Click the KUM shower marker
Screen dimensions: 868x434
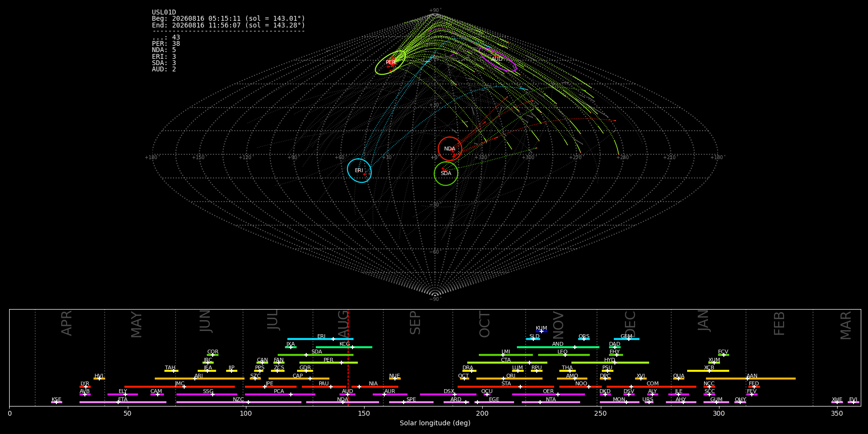pyautogui.click(x=542, y=331)
